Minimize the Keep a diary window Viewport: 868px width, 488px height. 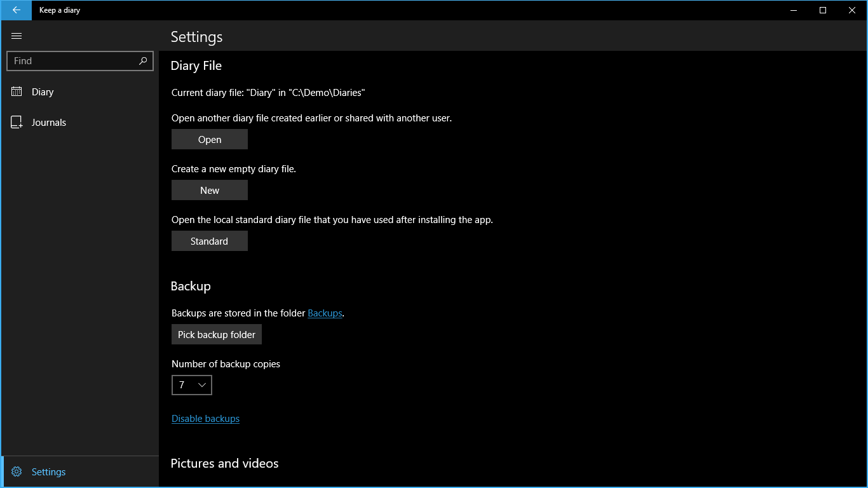(794, 10)
